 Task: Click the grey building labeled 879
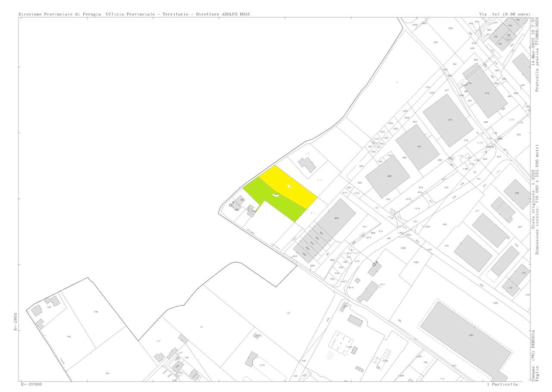click(x=486, y=92)
